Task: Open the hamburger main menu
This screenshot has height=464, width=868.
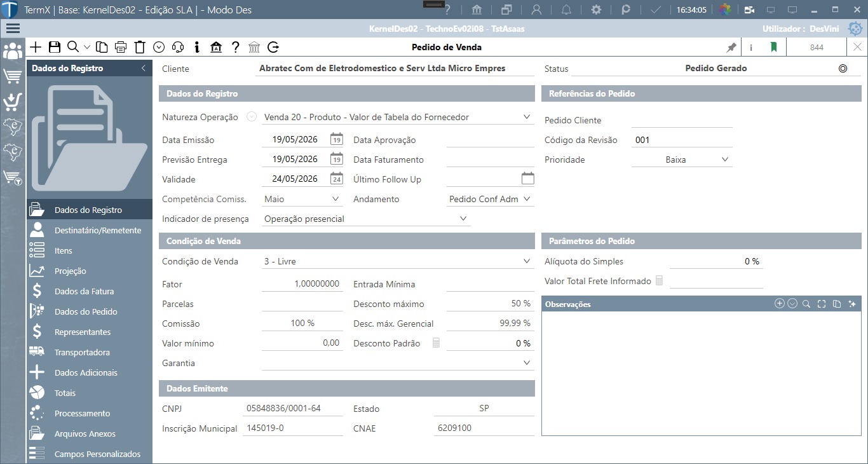Action: 13,29
